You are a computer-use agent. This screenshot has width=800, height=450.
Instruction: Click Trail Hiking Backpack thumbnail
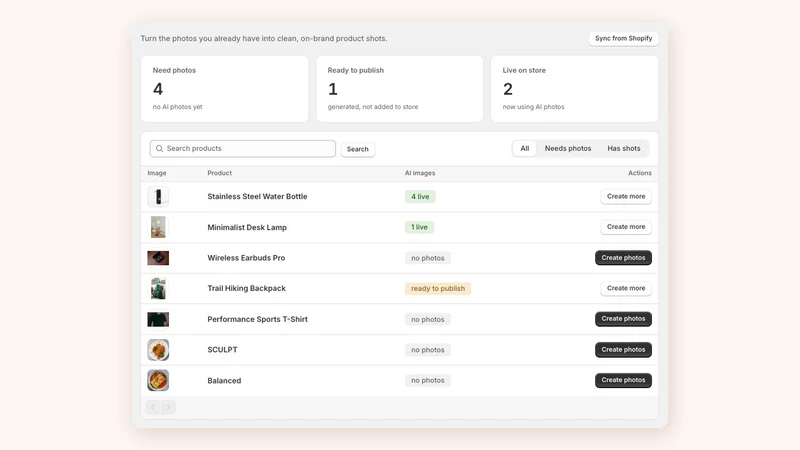coord(158,288)
